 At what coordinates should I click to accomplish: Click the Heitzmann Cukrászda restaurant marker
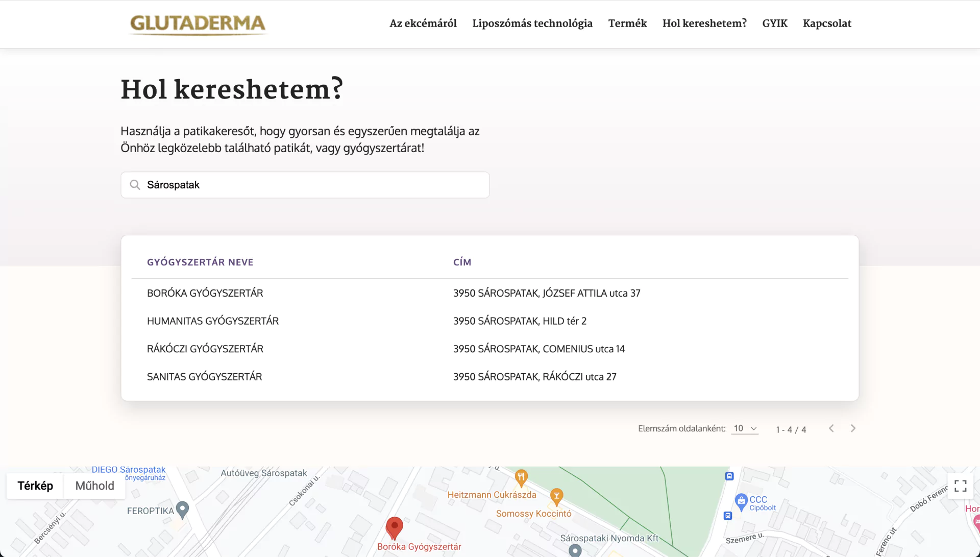click(521, 477)
